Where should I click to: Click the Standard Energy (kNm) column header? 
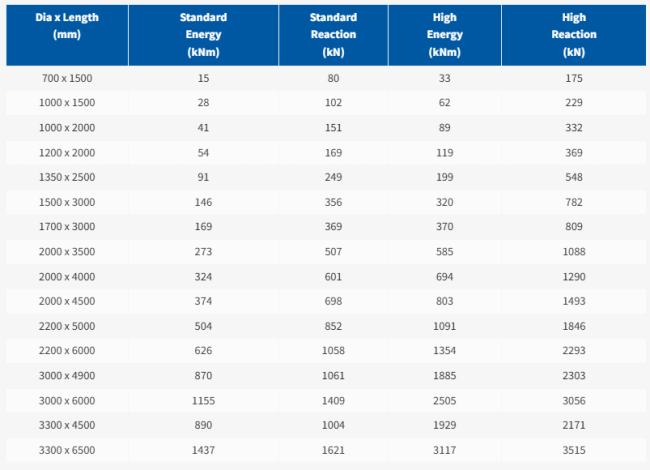click(203, 35)
